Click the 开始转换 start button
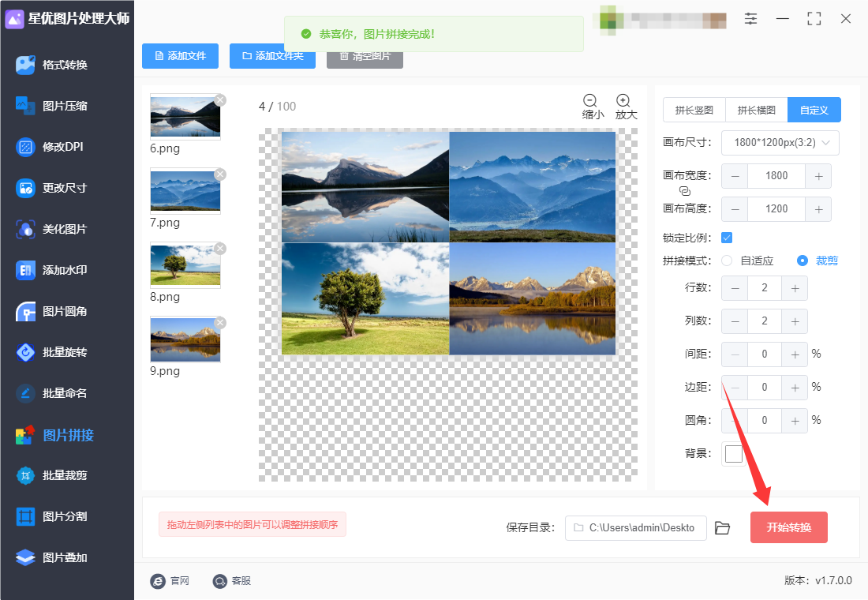The height and width of the screenshot is (600, 868). 789,527
